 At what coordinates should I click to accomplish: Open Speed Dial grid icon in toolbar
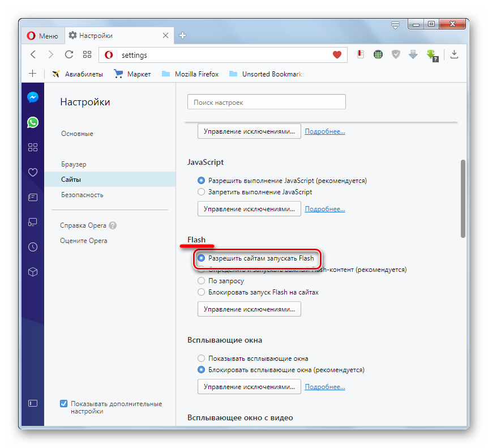pyautogui.click(x=87, y=54)
